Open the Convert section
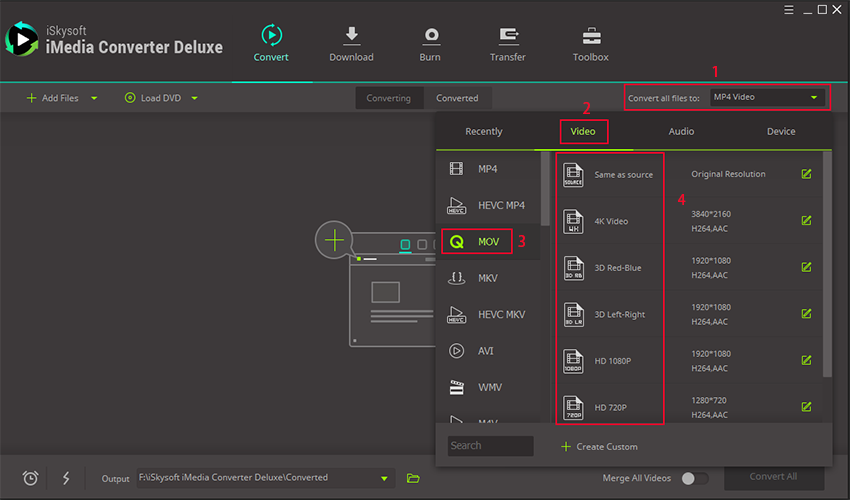 click(271, 43)
